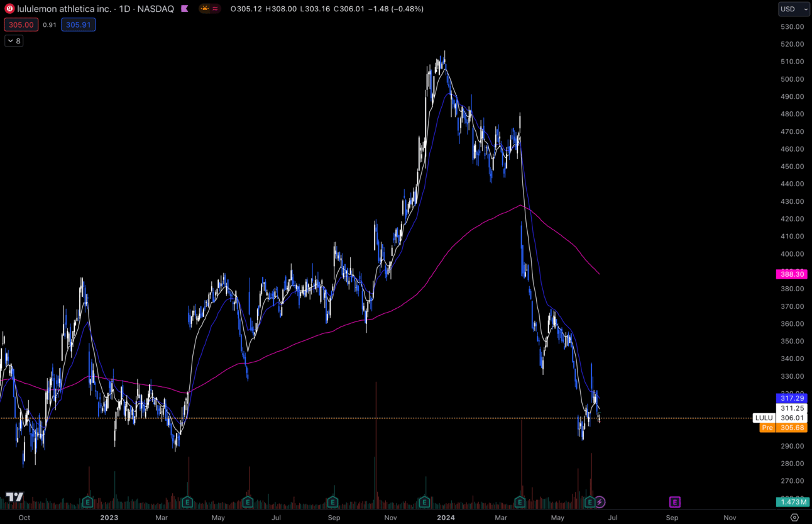Click the 2023 label on time axis

click(x=109, y=518)
